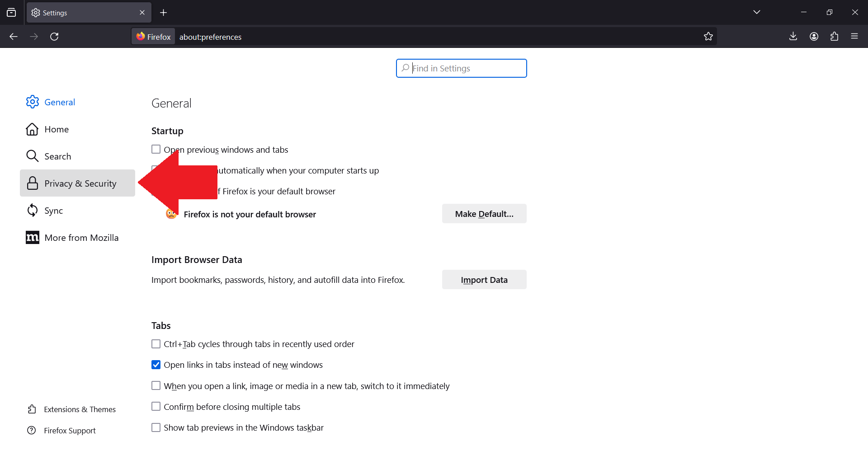Click the General page title heading
Image resolution: width=868 pixels, height=460 pixels.
pyautogui.click(x=171, y=103)
